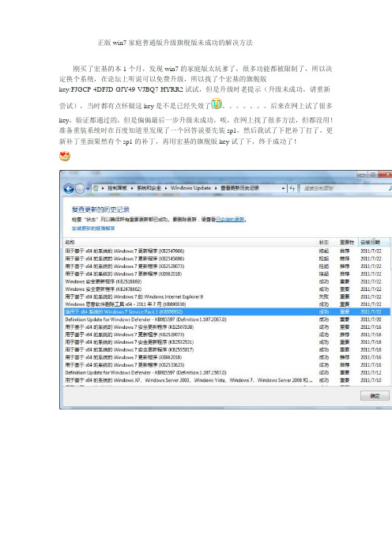The image size is (392, 555).
Task: Select the update row KB2545698
Action: click(227, 259)
